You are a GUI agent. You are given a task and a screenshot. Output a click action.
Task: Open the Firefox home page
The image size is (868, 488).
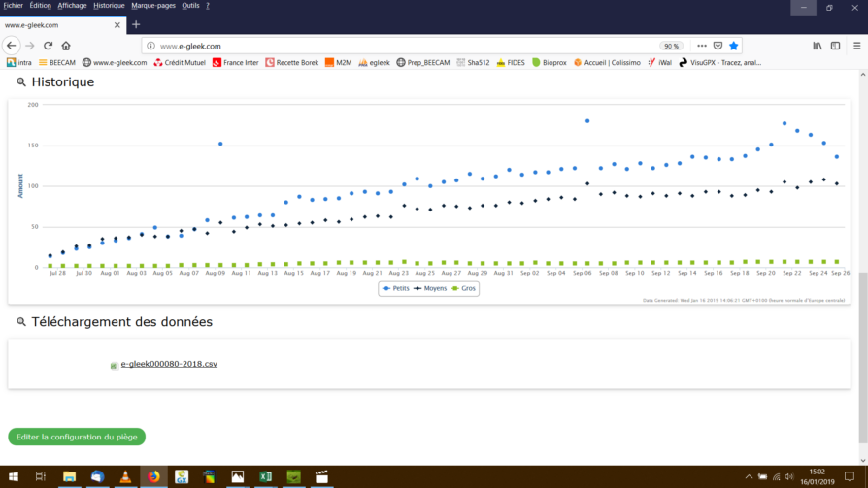click(66, 46)
